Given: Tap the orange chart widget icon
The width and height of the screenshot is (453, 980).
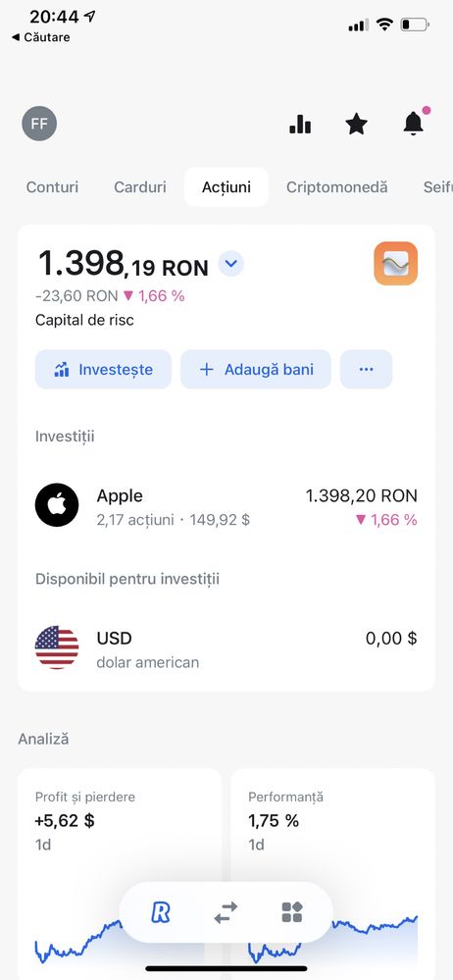Looking at the screenshot, I should pos(395,263).
